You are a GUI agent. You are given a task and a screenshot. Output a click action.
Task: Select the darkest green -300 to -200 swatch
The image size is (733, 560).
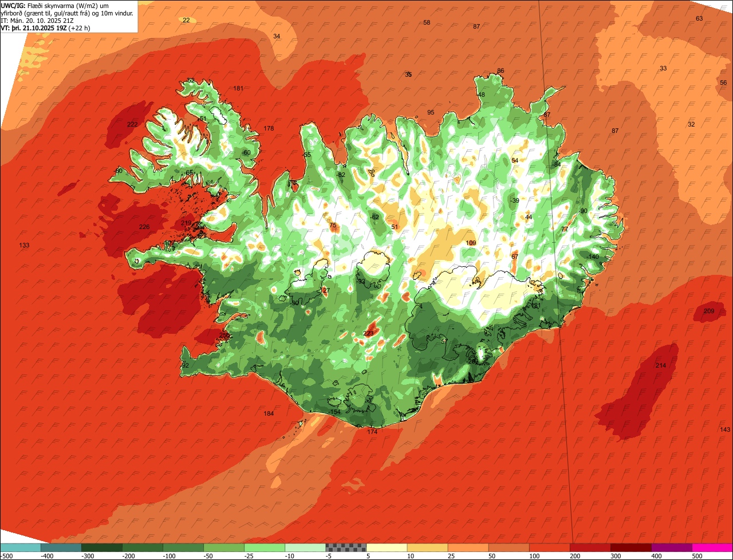click(101, 547)
